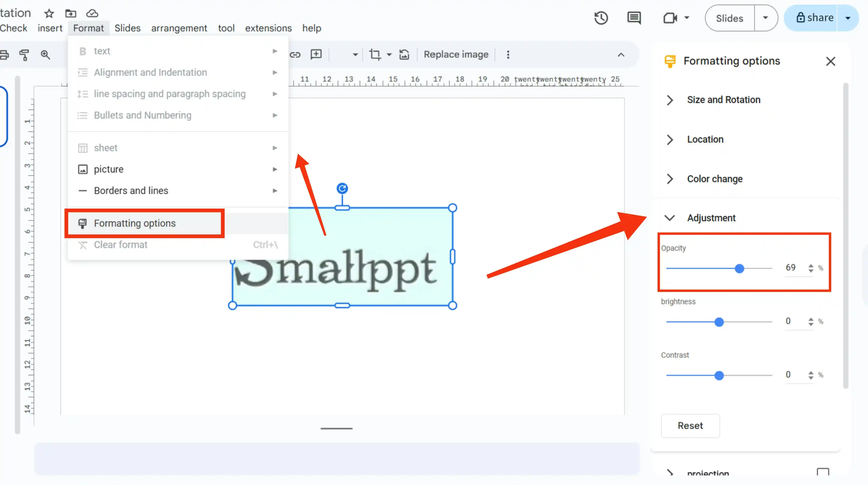
Task: Select the paint format tool
Action: coord(24,55)
